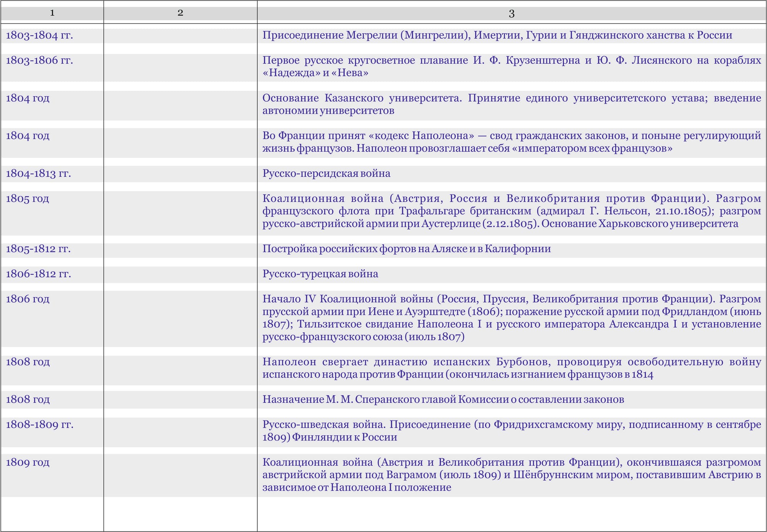Select text "Присоединение Мегрелии (Мингрелии)"
This screenshot has width=767, height=532.
click(366, 35)
